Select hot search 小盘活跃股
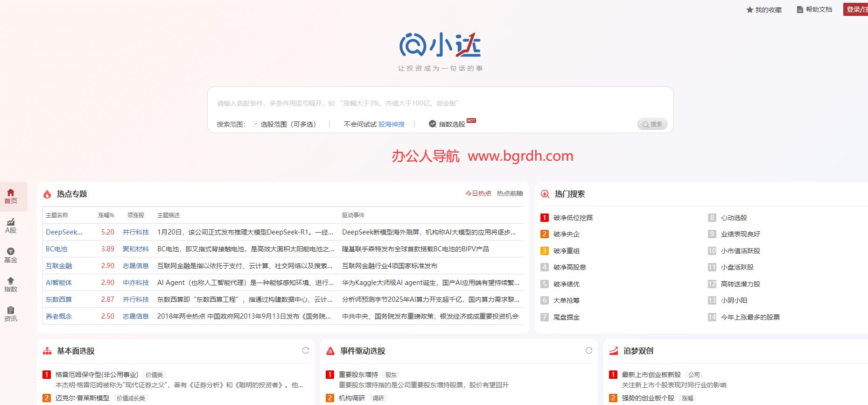This screenshot has width=868, height=405. coord(737,267)
